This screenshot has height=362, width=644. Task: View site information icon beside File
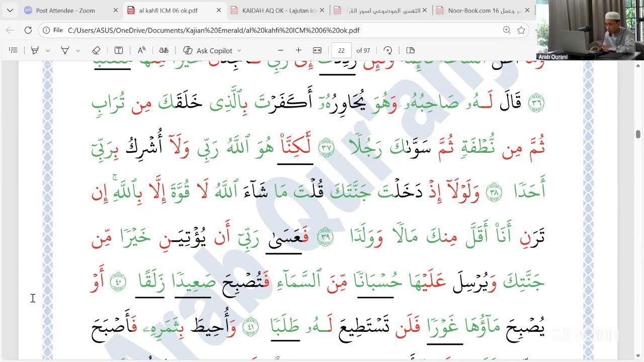pyautogui.click(x=46, y=30)
